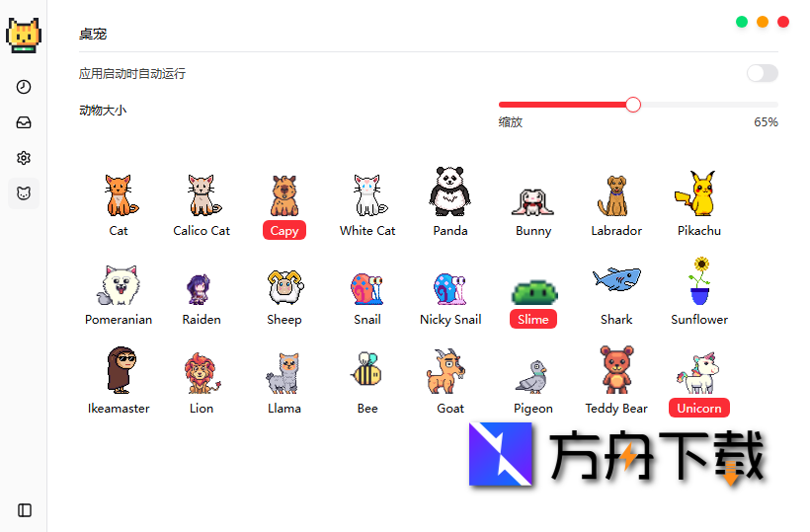
Task: Choose the Capy capybara sprite
Action: [x=284, y=195]
